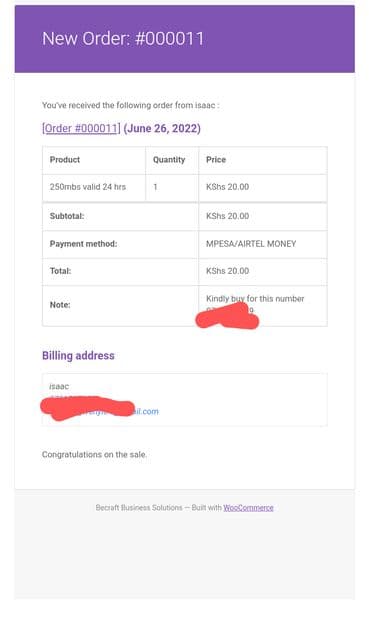Click the WooCommerce footer link
The image size is (369, 639).
tap(248, 508)
